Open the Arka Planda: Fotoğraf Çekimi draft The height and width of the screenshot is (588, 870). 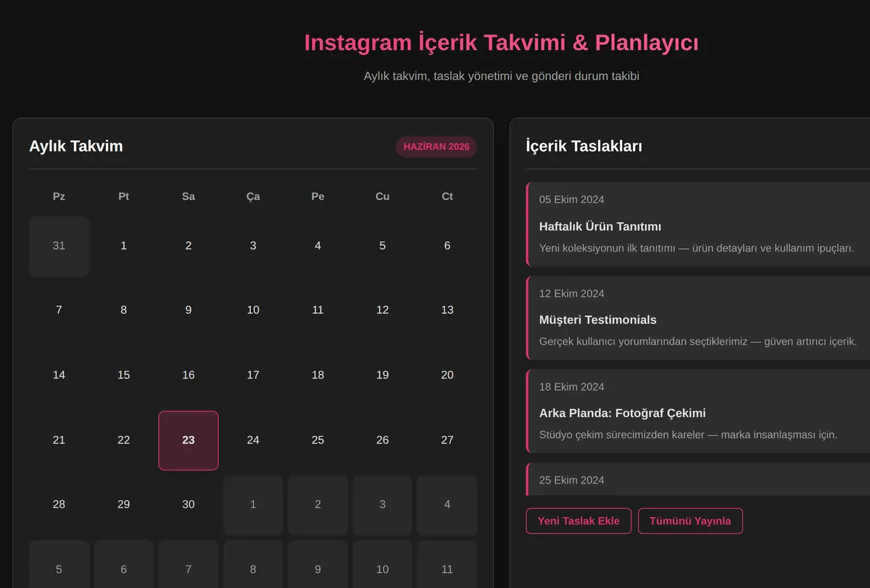pyautogui.click(x=697, y=411)
